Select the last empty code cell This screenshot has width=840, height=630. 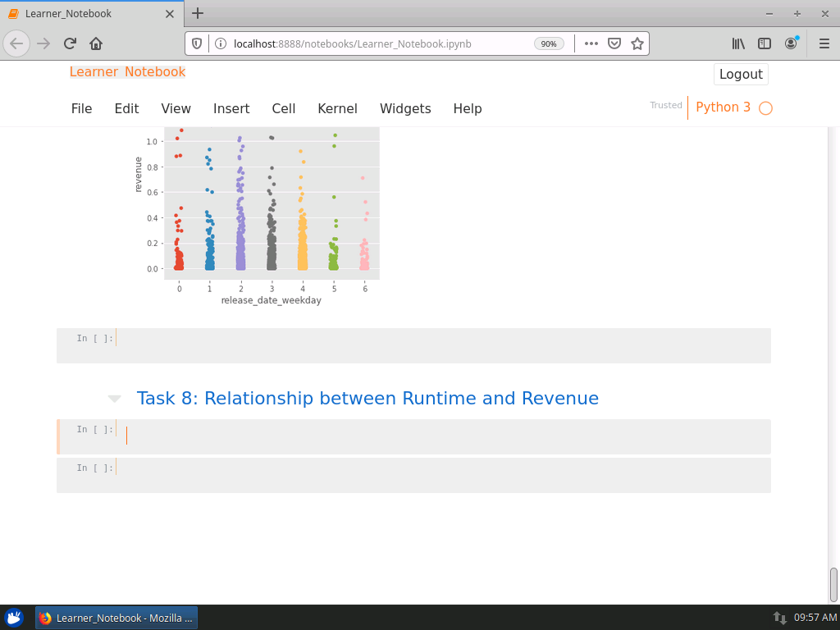(413, 475)
